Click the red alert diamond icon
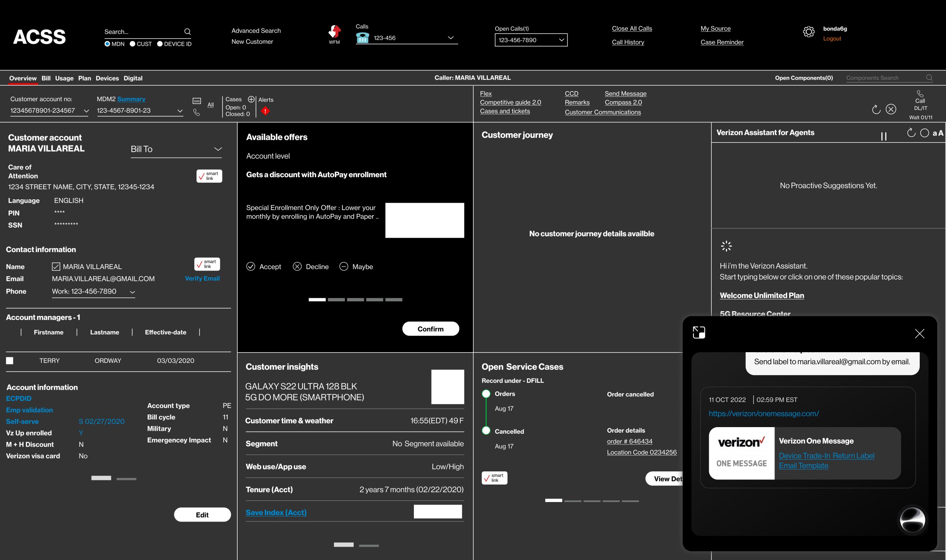Viewport: 946px width, 560px height. click(x=265, y=111)
